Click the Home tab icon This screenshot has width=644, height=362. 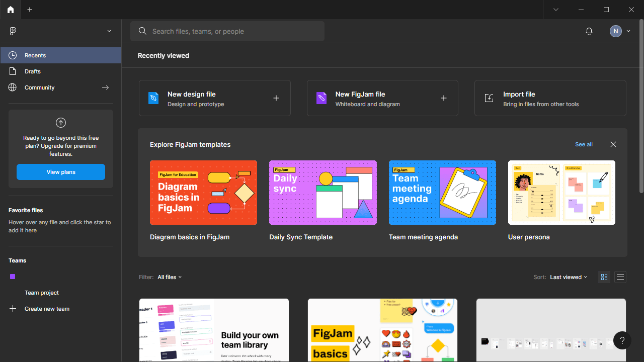11,10
